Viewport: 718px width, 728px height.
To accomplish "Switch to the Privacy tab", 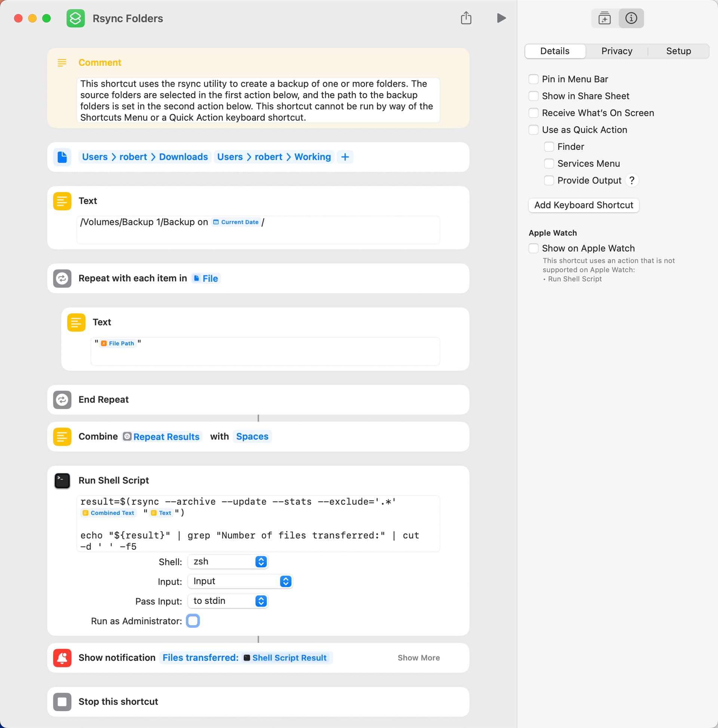I will (x=617, y=51).
